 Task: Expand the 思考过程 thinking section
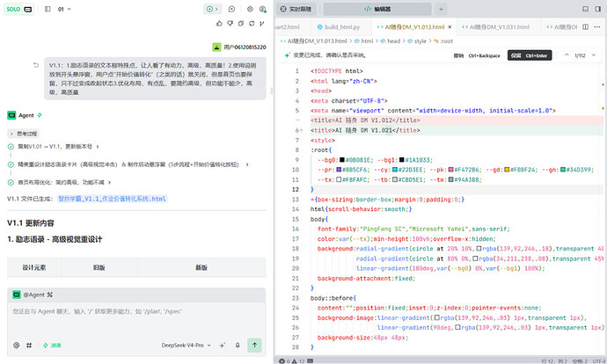click(24, 134)
